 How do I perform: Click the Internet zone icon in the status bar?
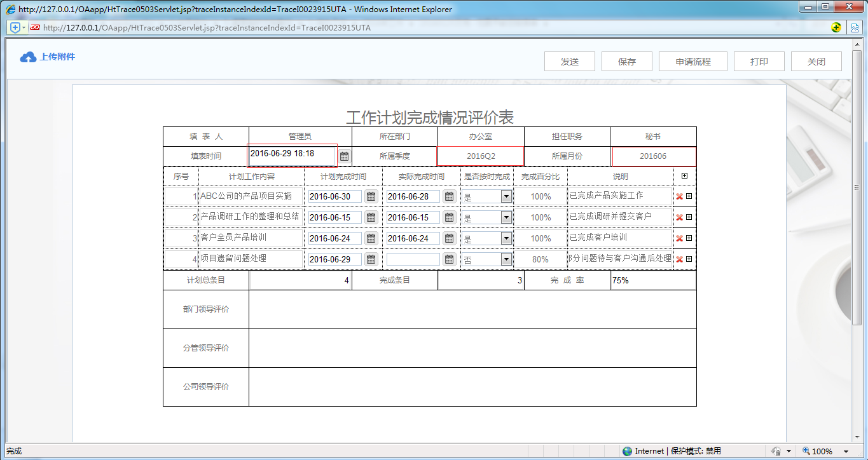click(x=628, y=450)
